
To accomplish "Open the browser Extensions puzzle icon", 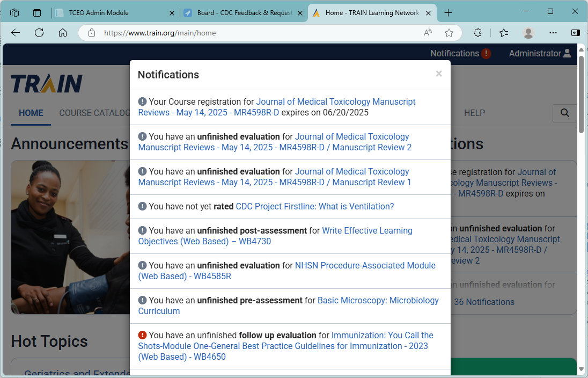I will [477, 33].
